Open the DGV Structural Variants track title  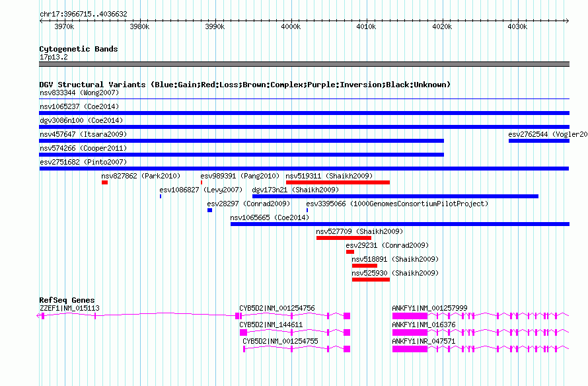tap(244, 85)
